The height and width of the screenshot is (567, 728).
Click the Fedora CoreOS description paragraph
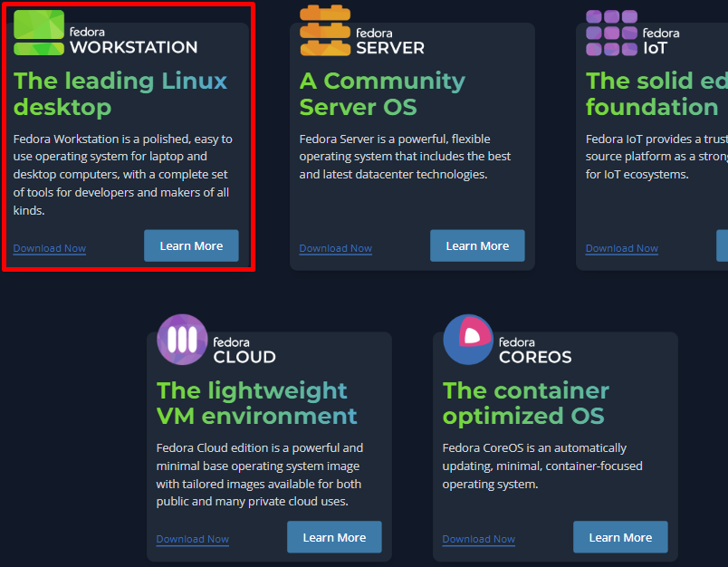click(x=542, y=466)
